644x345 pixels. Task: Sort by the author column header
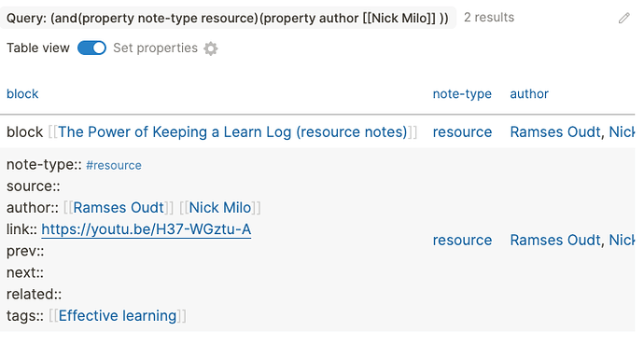coord(529,94)
